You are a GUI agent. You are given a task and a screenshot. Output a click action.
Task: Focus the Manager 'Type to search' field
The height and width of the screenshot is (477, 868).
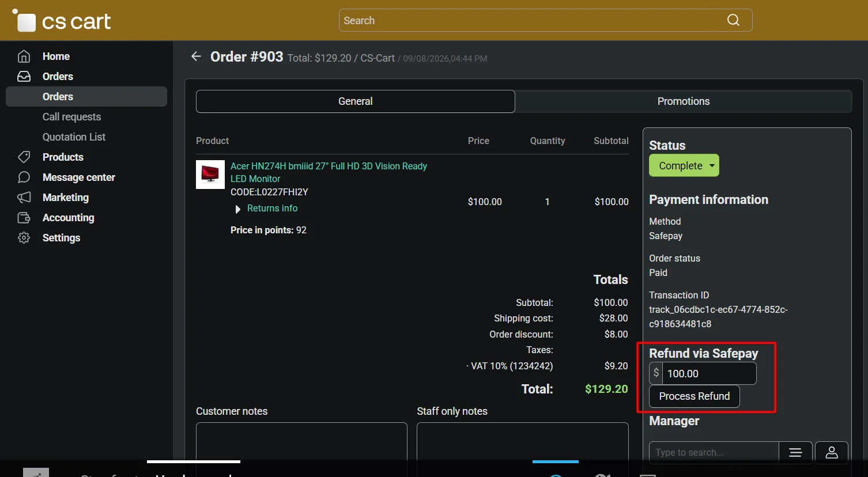click(x=714, y=453)
